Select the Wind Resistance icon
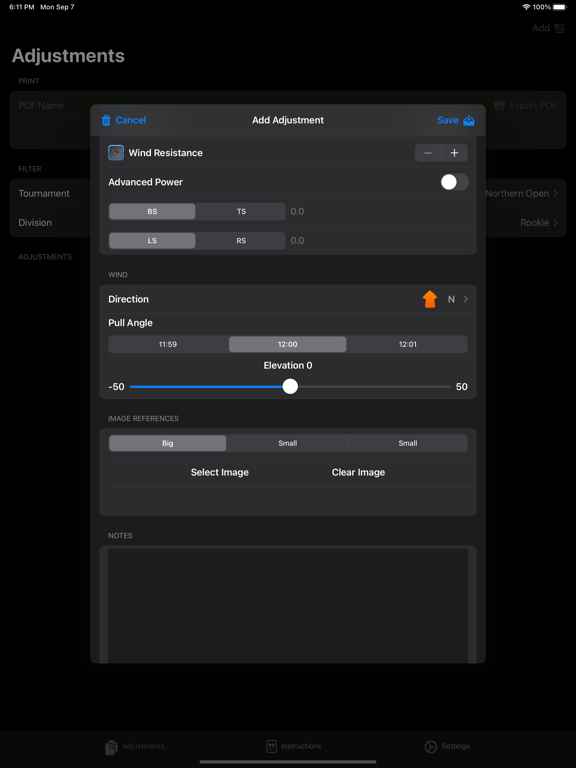576x768 pixels. pyautogui.click(x=116, y=153)
